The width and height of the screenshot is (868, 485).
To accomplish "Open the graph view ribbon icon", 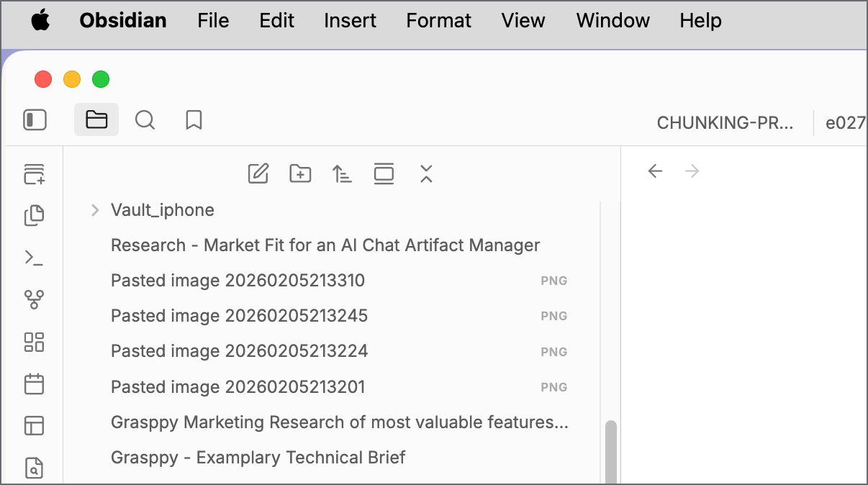I will pos(35,299).
